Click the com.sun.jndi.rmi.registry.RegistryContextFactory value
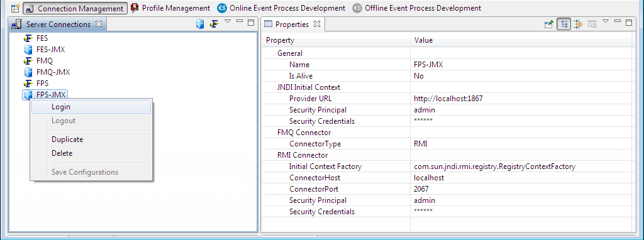 tap(495, 166)
